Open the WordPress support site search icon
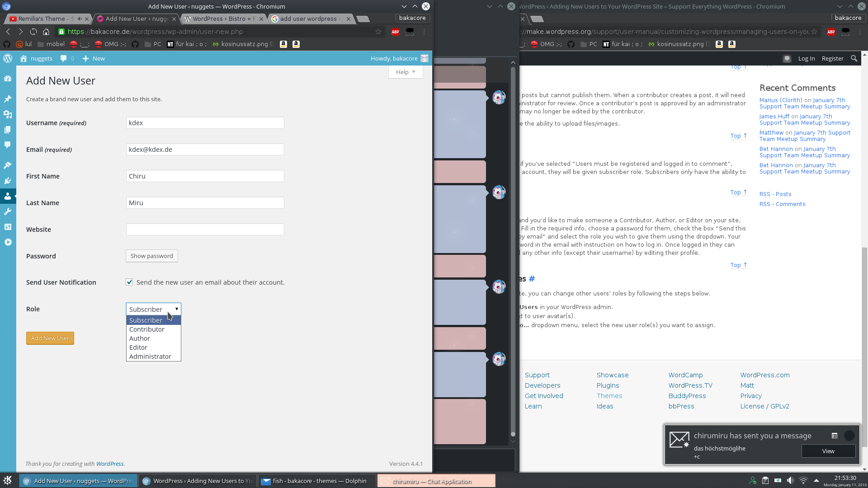This screenshot has height=488, width=868. point(854,58)
